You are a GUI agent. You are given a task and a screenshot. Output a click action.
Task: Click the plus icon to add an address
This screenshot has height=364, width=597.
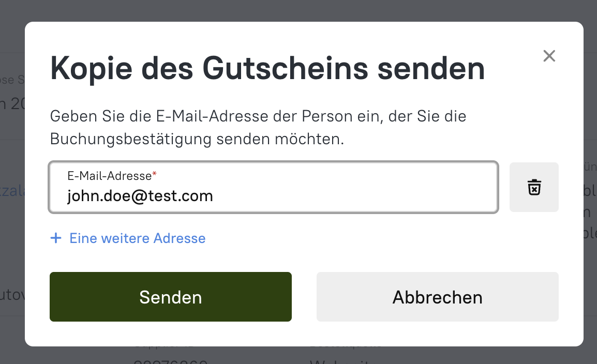point(55,238)
